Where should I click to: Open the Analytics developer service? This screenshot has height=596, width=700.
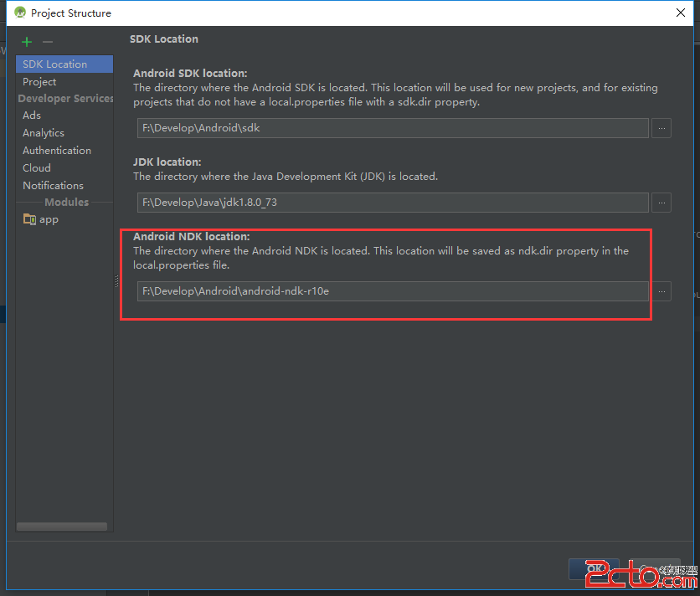pos(44,132)
